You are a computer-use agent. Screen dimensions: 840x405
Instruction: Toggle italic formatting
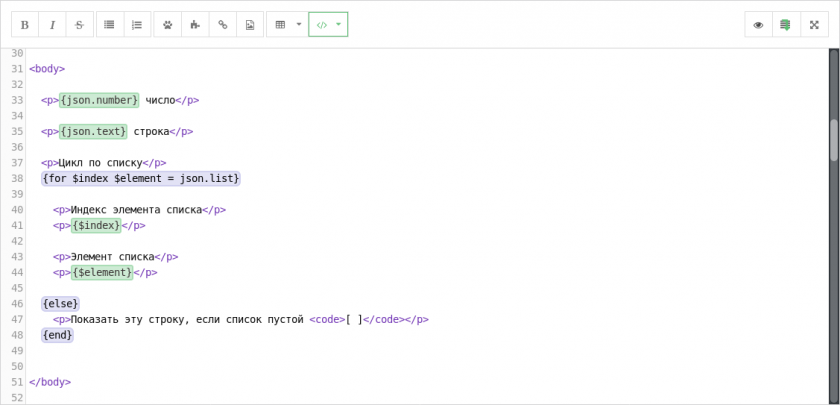coord(52,25)
